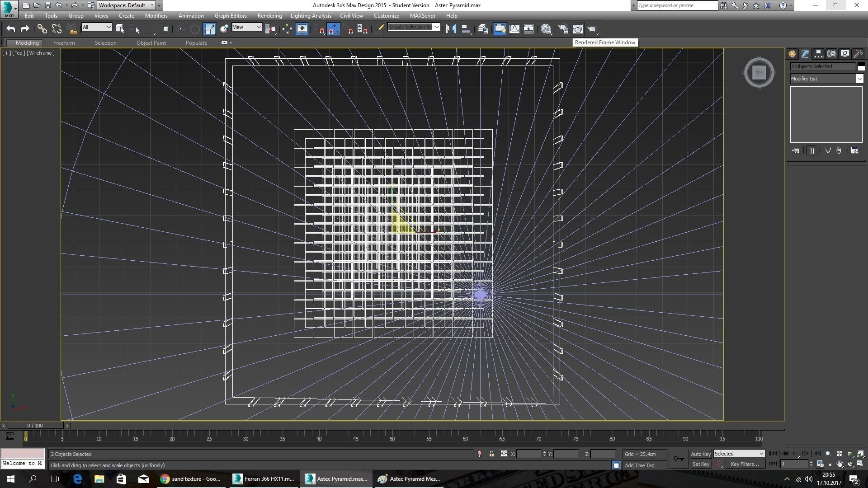This screenshot has width=868, height=488.
Task: Toggle the Selection Lock padlock
Action: tap(491, 454)
